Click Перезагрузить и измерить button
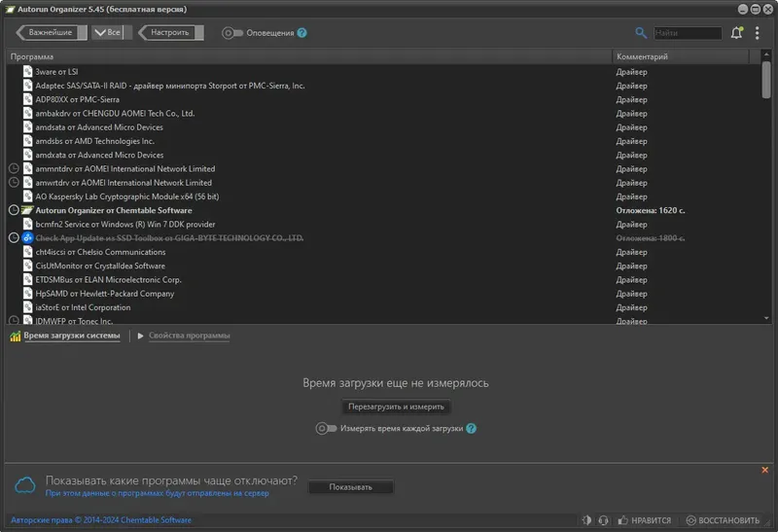This screenshot has height=532, width=778. click(396, 407)
